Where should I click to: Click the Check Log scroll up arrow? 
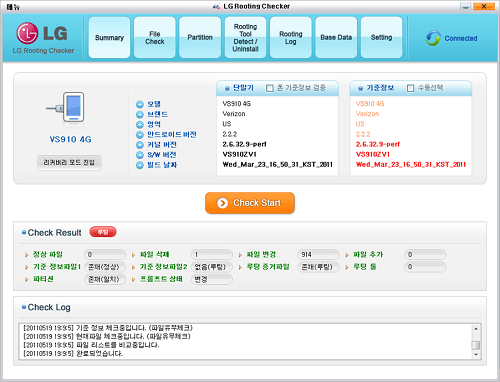476,329
